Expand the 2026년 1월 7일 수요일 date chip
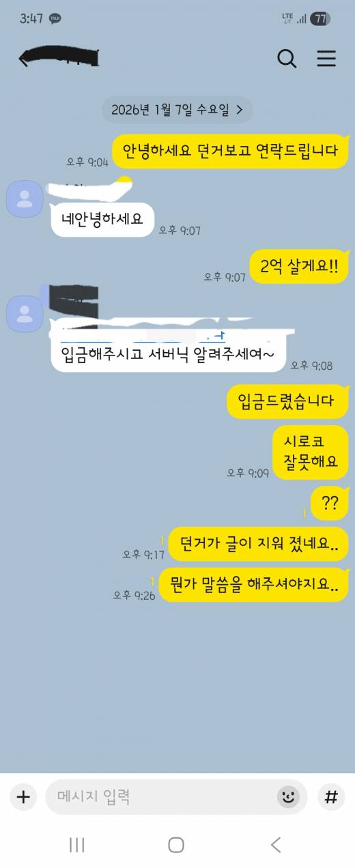Screen dimensions: 355x868 (x=177, y=109)
